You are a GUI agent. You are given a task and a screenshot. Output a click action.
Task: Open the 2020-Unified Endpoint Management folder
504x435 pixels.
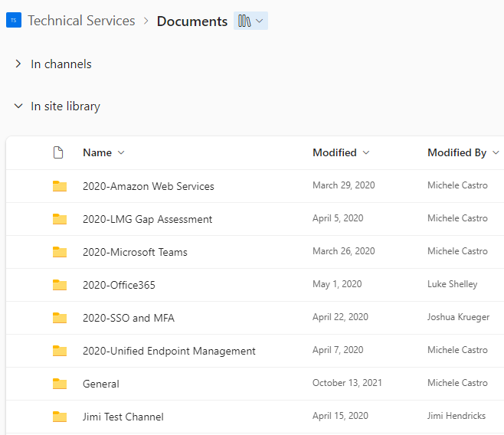click(169, 352)
